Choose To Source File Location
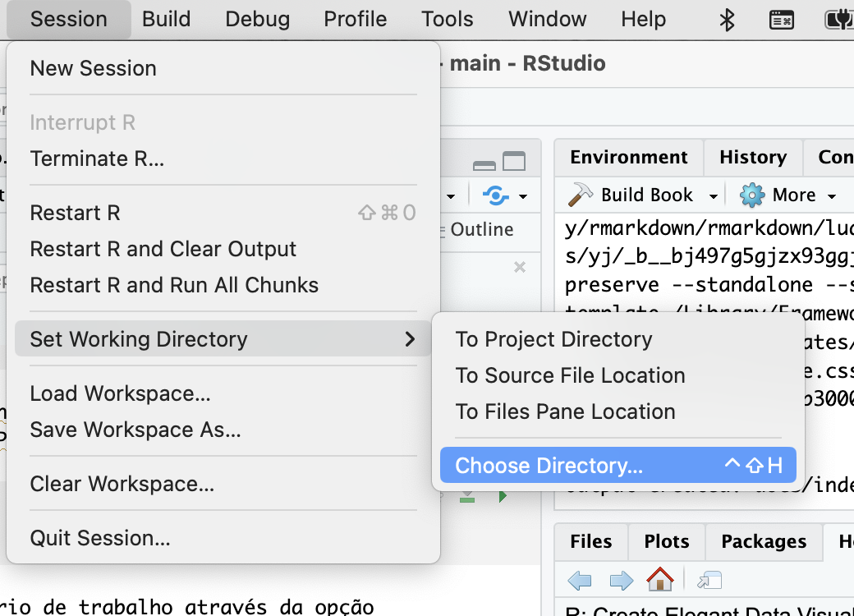The height and width of the screenshot is (616, 854). coord(570,375)
